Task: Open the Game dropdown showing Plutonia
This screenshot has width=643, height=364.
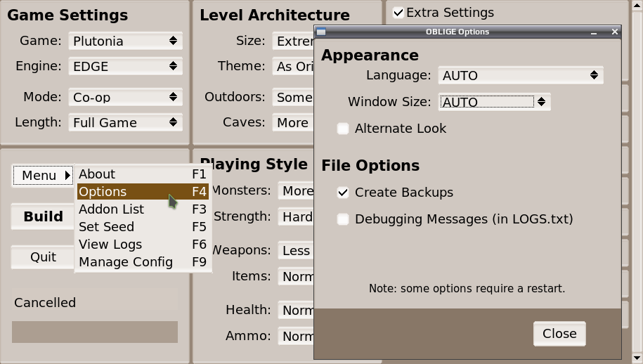Action: (x=126, y=41)
